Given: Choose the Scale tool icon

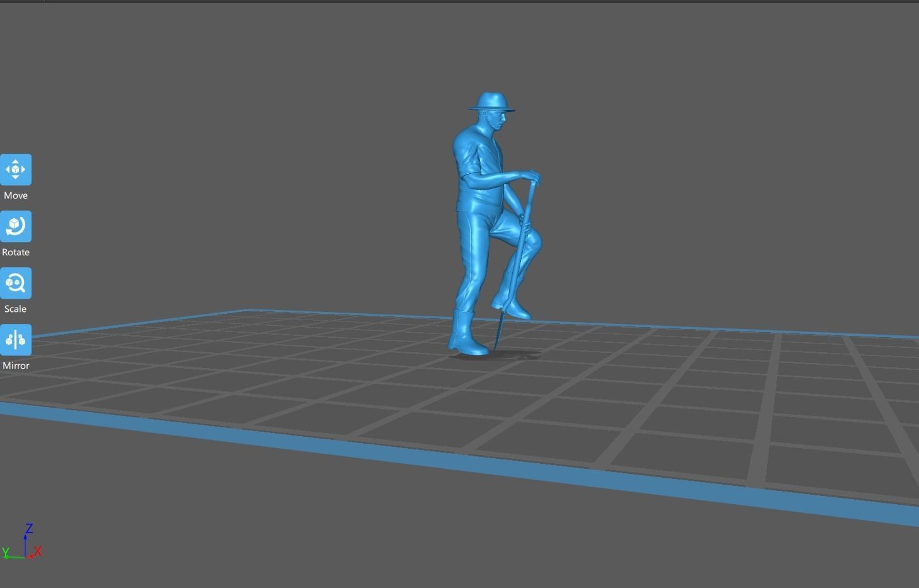Looking at the screenshot, I should click(x=16, y=283).
